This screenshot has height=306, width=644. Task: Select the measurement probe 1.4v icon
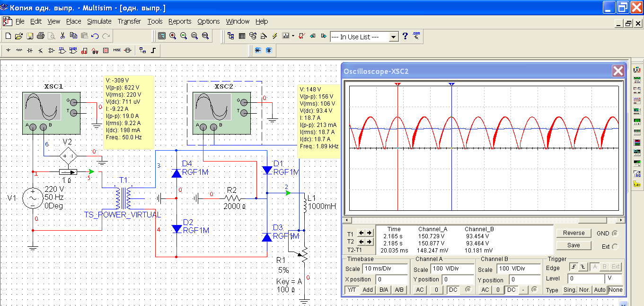(x=637, y=185)
